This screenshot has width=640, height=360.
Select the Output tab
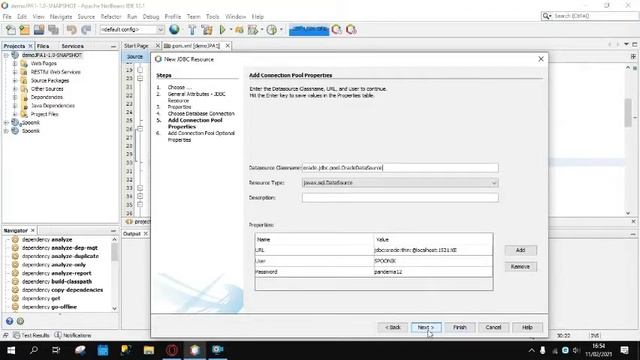pyautogui.click(x=132, y=234)
